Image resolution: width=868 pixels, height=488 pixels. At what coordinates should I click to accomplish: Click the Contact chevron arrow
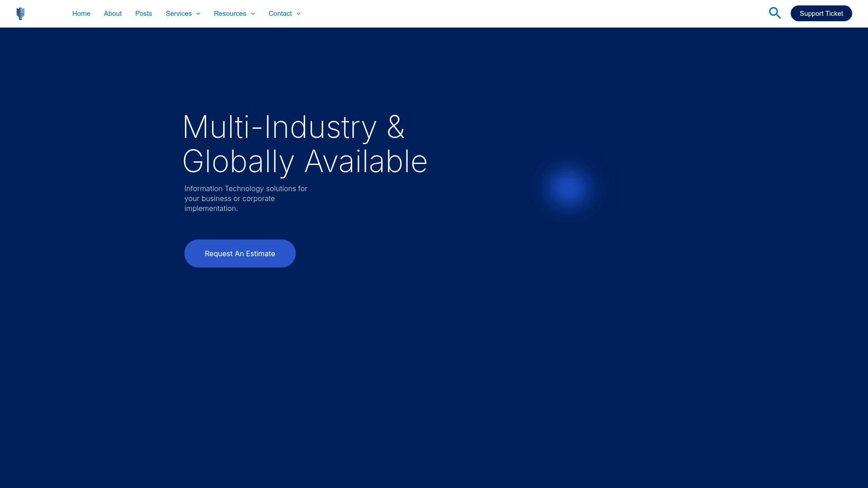point(298,14)
